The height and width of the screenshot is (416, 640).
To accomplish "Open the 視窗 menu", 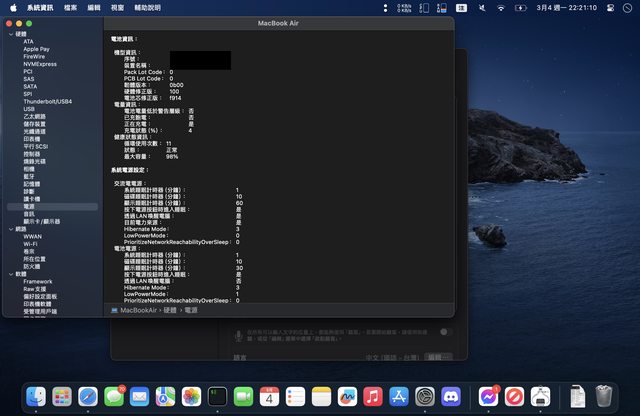I will coord(117,8).
